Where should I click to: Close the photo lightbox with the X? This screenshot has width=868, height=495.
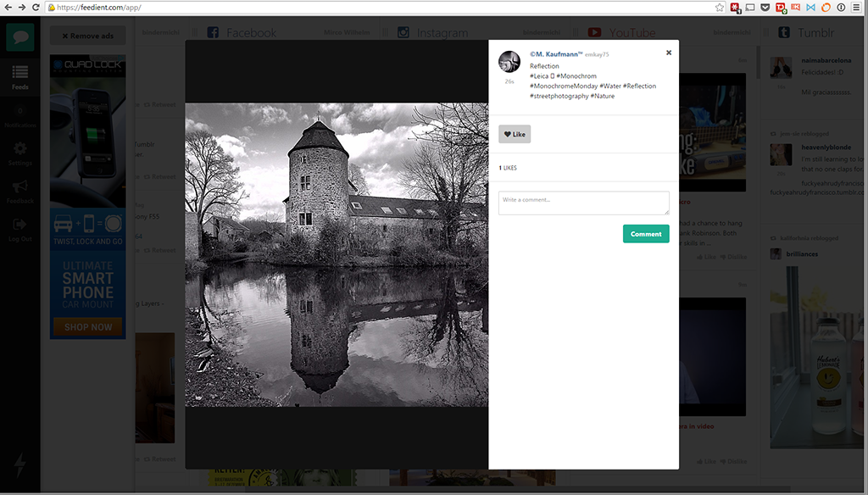point(669,53)
